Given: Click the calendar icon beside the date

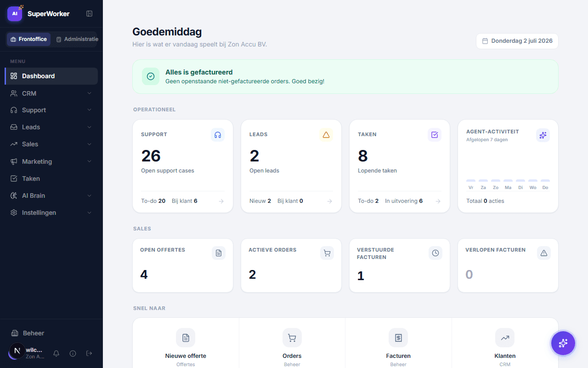Looking at the screenshot, I should click(x=485, y=41).
